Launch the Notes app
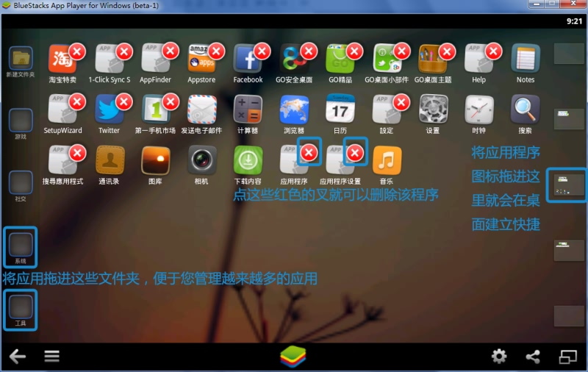This screenshot has height=372, width=588. pos(526,59)
